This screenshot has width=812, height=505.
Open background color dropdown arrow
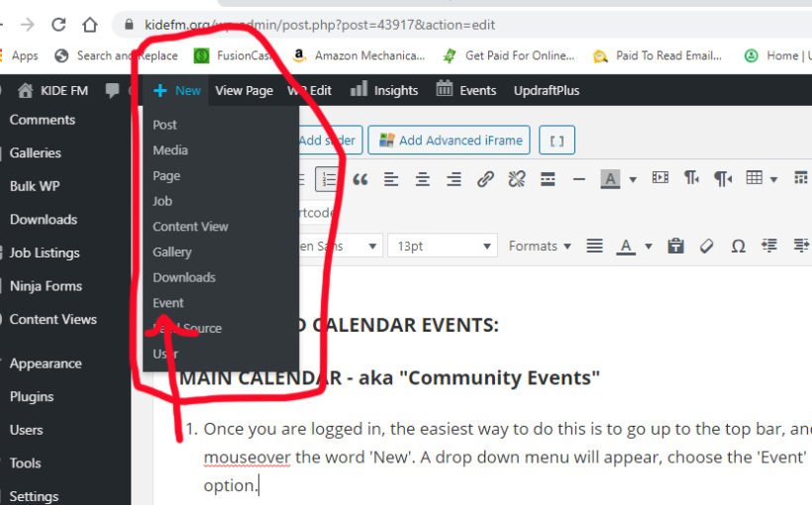[633, 180]
